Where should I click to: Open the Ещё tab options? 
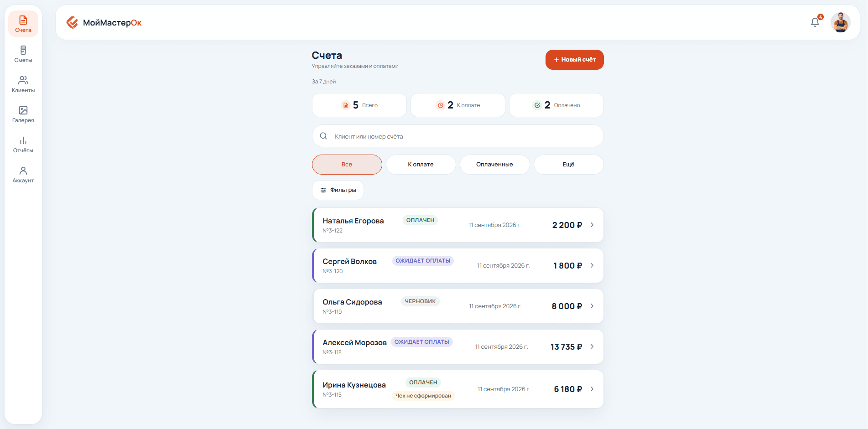click(x=569, y=165)
